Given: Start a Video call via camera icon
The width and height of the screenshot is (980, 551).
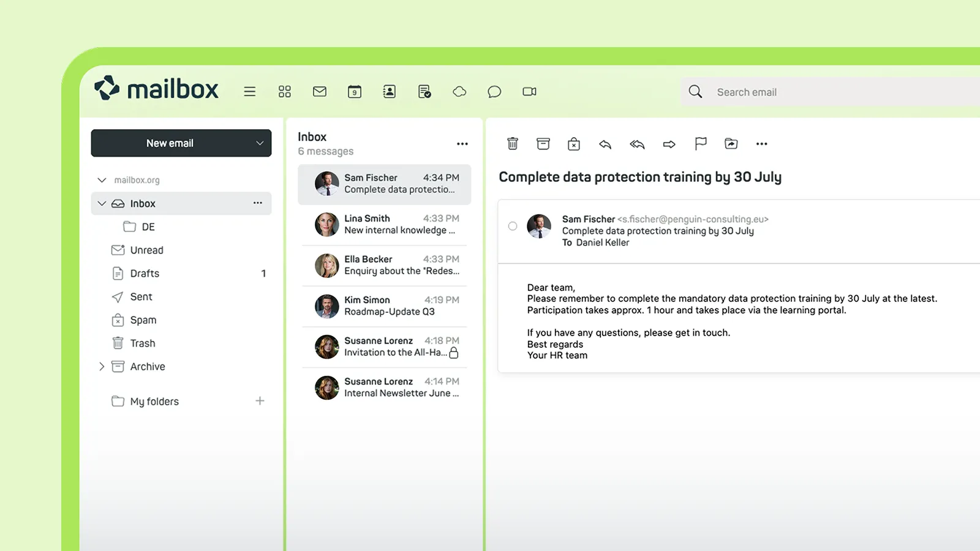Looking at the screenshot, I should click(x=529, y=91).
